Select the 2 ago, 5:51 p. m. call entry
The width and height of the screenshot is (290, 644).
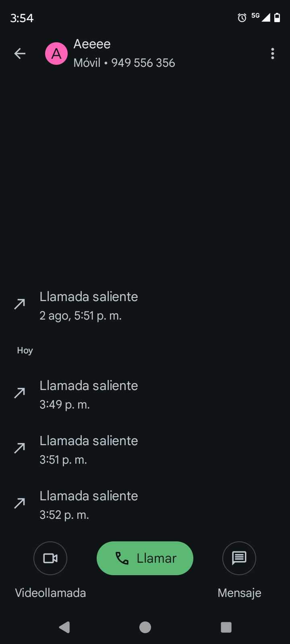point(89,306)
